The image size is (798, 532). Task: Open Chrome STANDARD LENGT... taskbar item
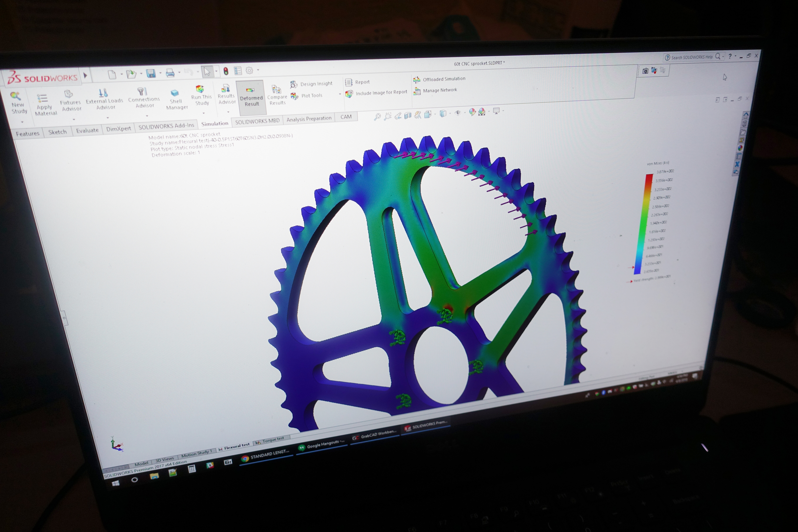coord(266,455)
